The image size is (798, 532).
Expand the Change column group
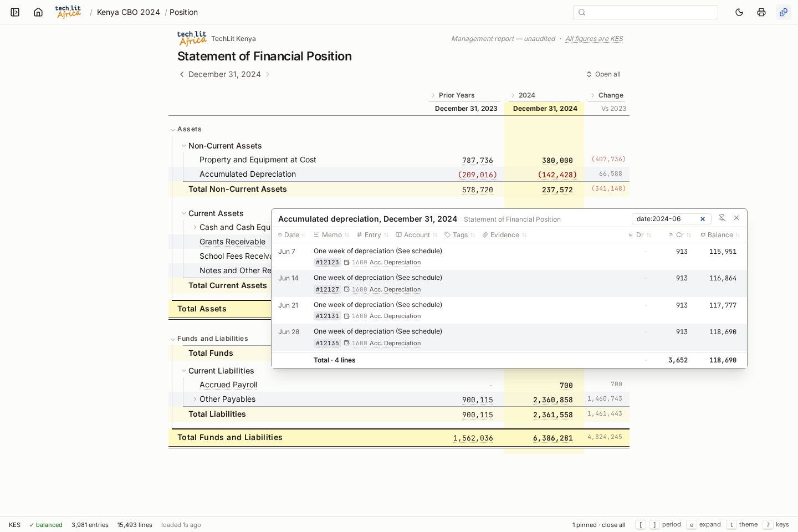593,95
